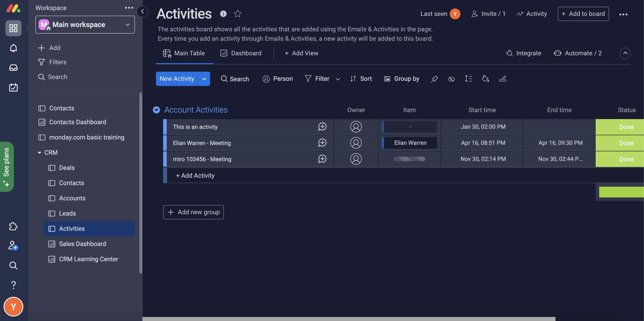Expand the CRM section in sidebar

pos(38,152)
